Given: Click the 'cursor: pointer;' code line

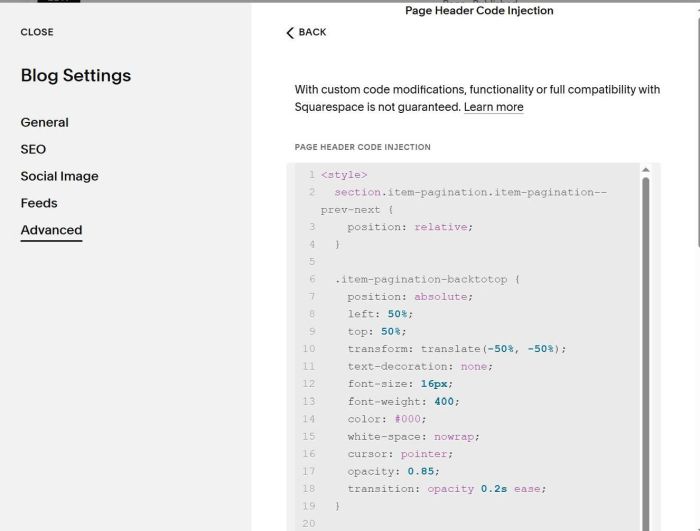Looking at the screenshot, I should [x=400, y=454].
